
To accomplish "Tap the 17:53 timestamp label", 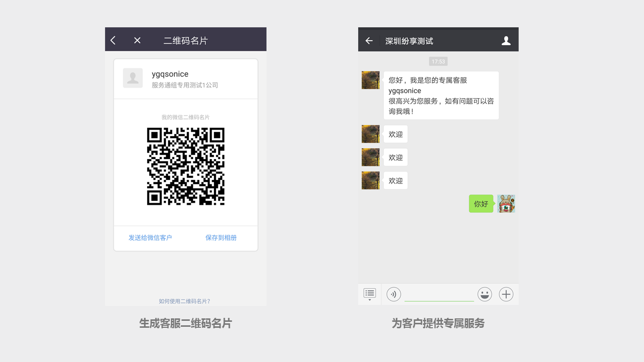I will pos(438,61).
